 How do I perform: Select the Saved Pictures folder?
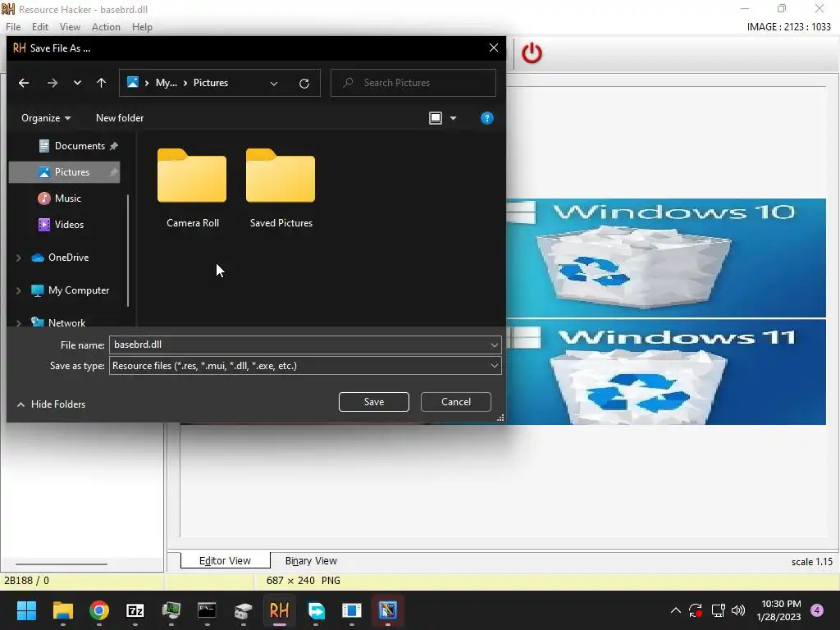point(281,188)
